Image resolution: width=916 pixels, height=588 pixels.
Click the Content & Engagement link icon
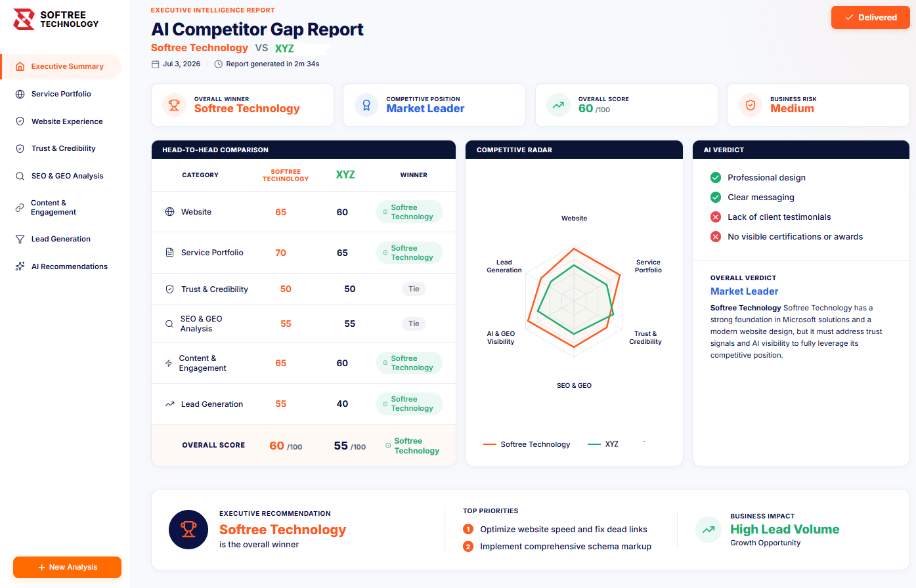pos(20,207)
